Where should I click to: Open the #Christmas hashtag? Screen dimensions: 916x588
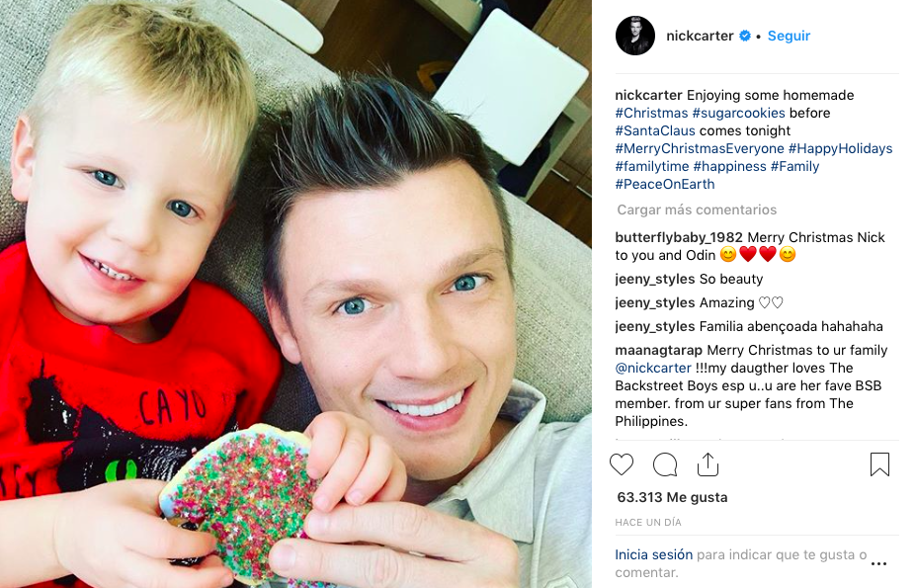pyautogui.click(x=651, y=113)
